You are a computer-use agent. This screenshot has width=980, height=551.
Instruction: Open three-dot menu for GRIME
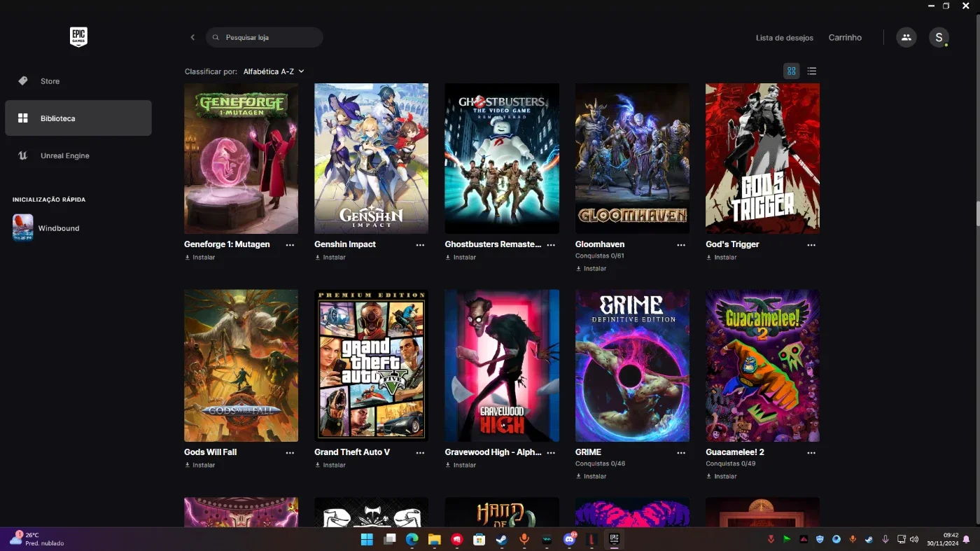point(681,453)
